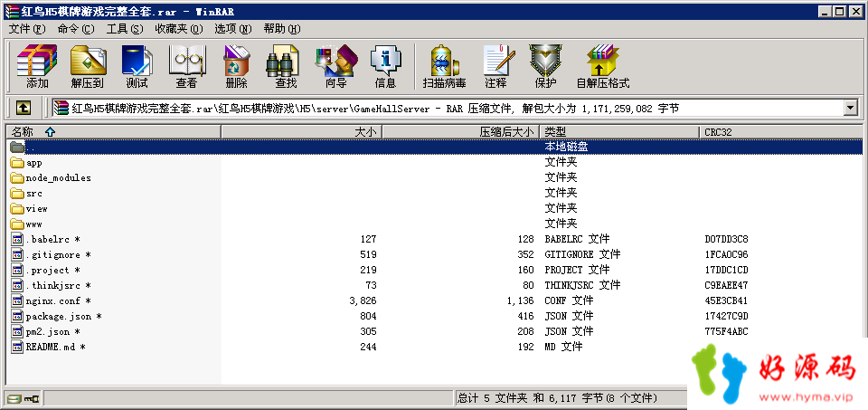
Task: Click CRC value 17427C9D
Action: (x=726, y=317)
